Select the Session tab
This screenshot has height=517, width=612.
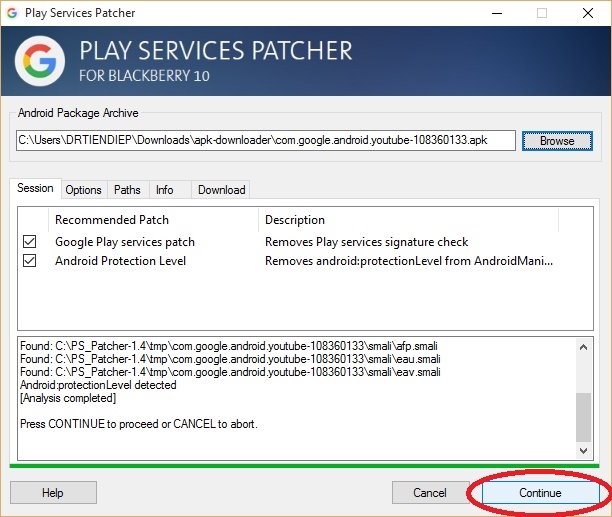point(35,189)
